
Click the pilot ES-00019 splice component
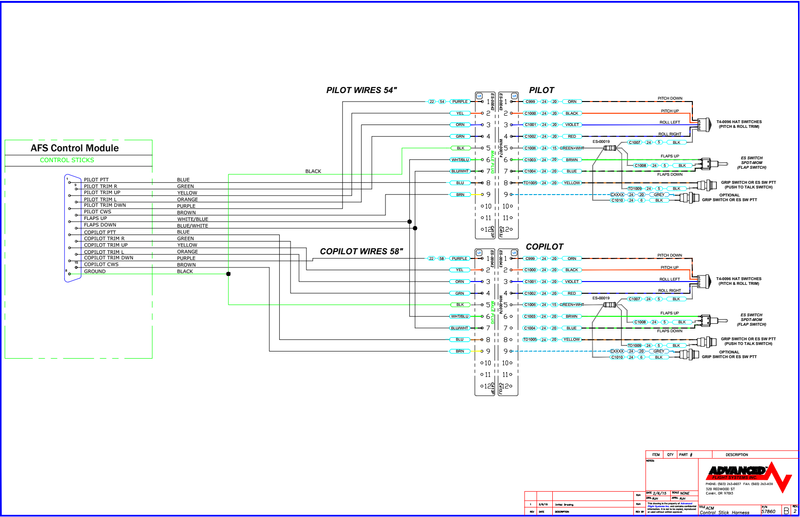(x=610, y=148)
